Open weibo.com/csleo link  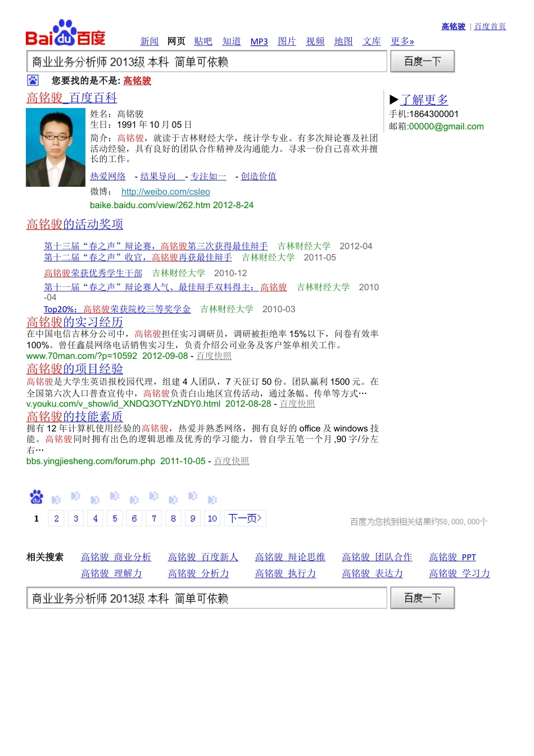click(x=166, y=192)
